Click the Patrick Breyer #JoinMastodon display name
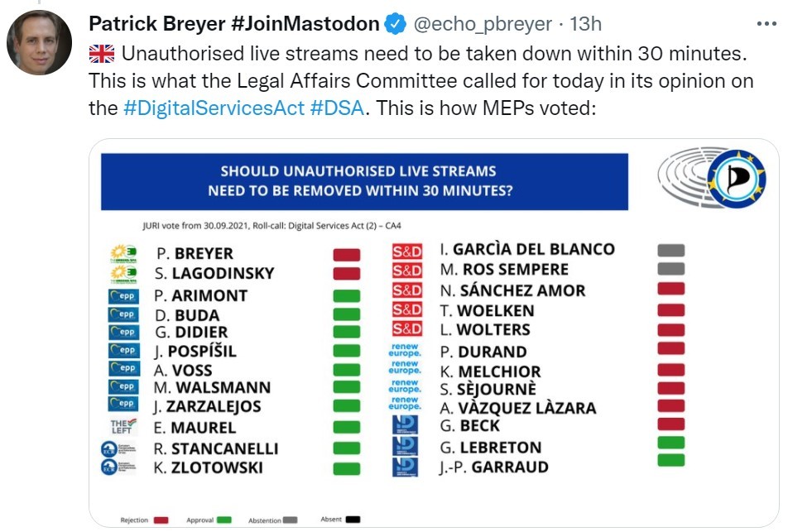 [x=234, y=24]
